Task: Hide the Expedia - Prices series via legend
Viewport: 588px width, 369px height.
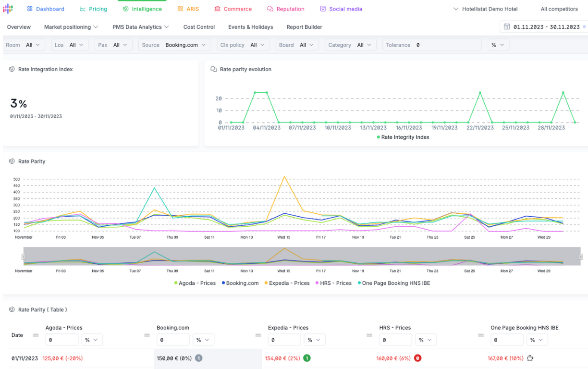Action: coord(287,283)
